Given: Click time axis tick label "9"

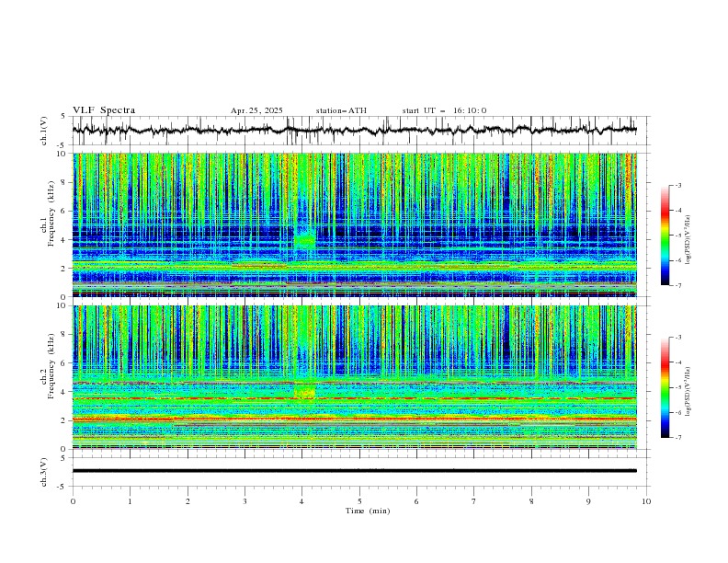Looking at the screenshot, I should [588, 501].
